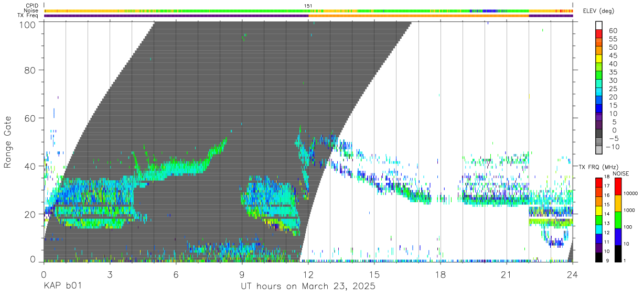Click the black 9-10 TX FRQ color band

coord(599,257)
